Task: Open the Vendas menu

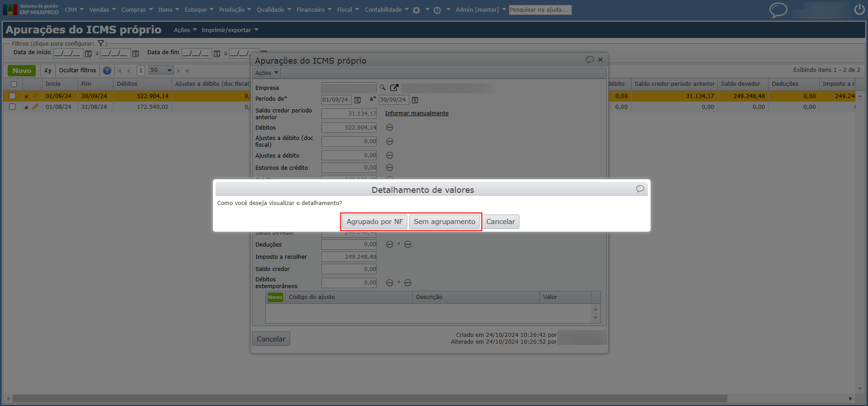Action: pyautogui.click(x=103, y=9)
